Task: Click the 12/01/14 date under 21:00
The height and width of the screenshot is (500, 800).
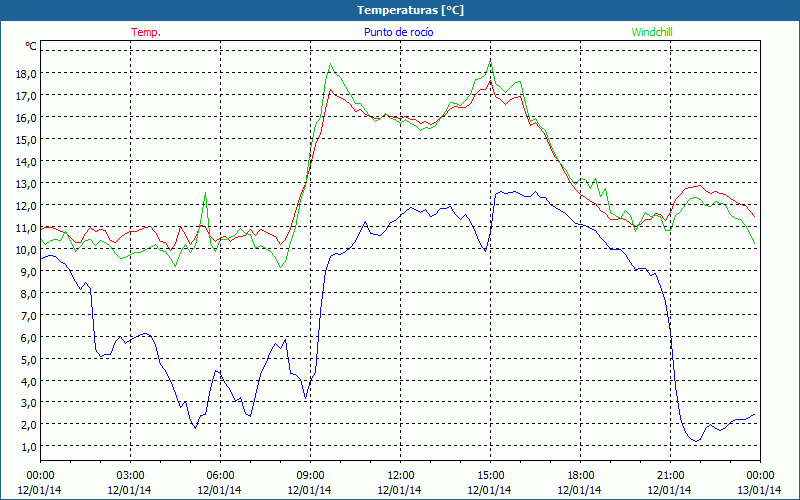Action: (x=670, y=490)
